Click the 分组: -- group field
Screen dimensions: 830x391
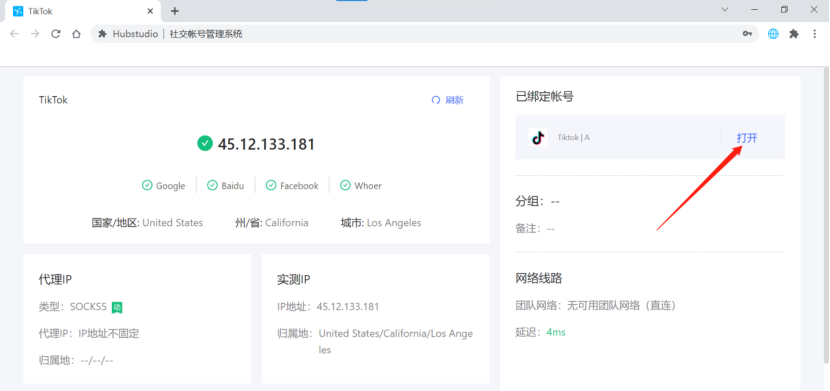(538, 202)
